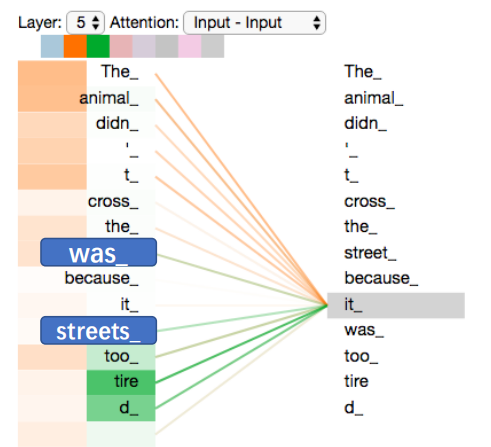This screenshot has width=491, height=447.
Task: Toggle the orange attention head swatch
Action: tap(75, 46)
